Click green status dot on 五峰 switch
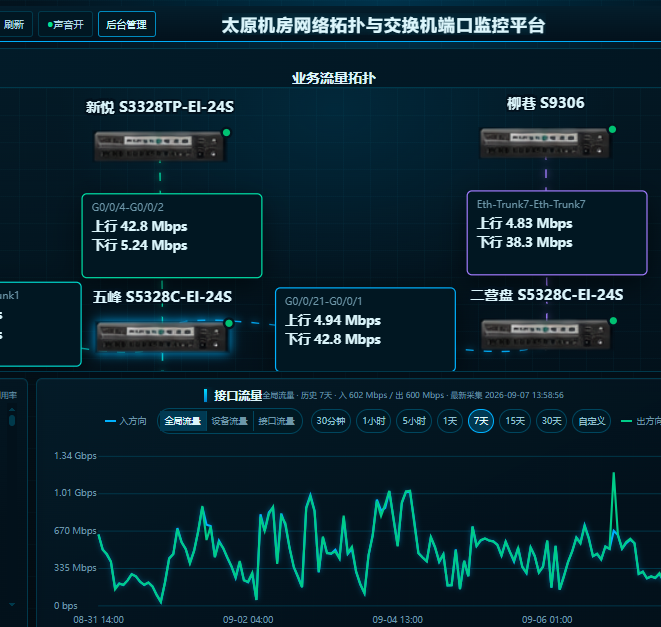 coord(229,323)
